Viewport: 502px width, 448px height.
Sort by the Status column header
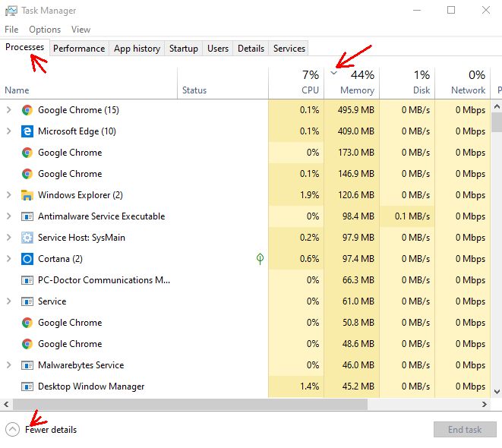pos(223,84)
